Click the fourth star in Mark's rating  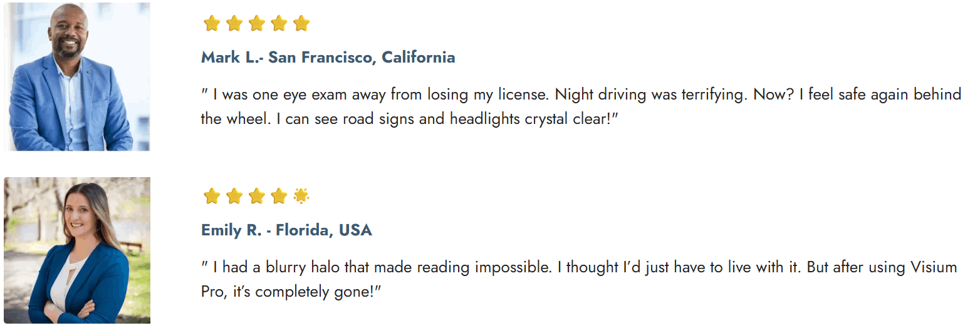click(279, 24)
